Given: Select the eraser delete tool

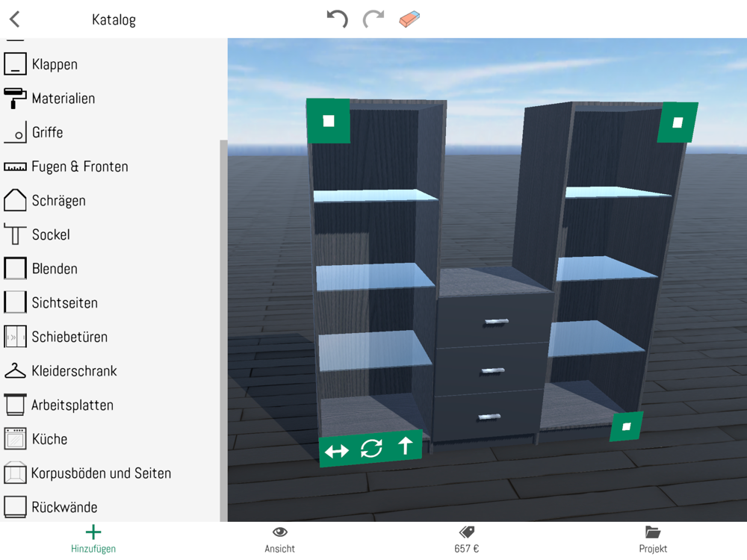Looking at the screenshot, I should [409, 19].
